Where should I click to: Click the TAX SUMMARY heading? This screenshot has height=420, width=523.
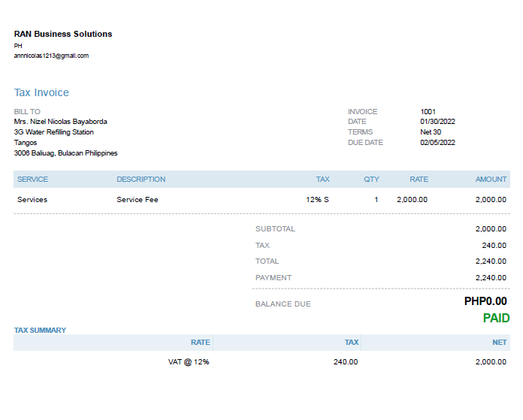point(40,331)
